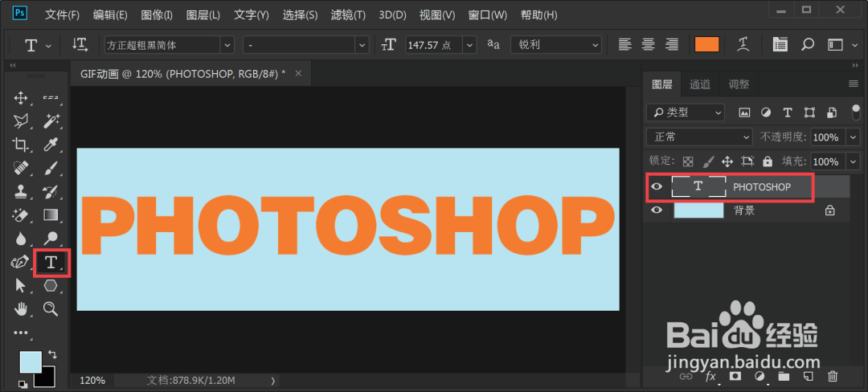Image resolution: width=868 pixels, height=392 pixels.
Task: Select the Eyedropper tool
Action: [x=51, y=145]
